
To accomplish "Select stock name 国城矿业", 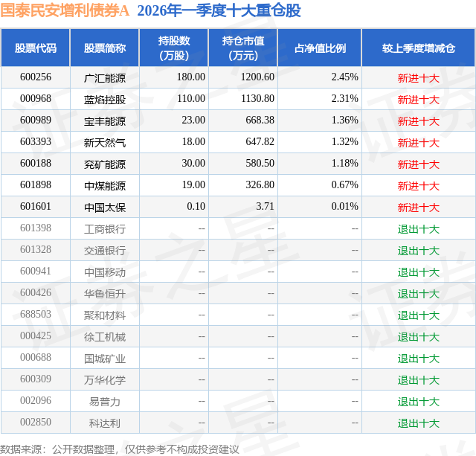I will point(105,359).
